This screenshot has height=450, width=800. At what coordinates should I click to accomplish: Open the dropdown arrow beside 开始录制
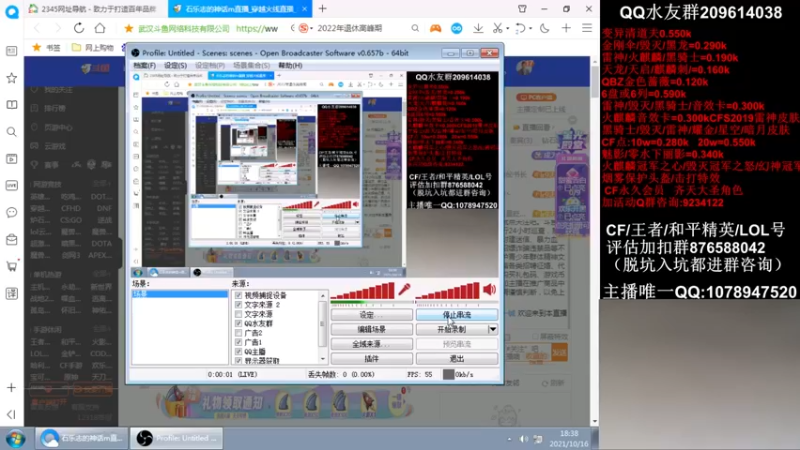click(493, 330)
